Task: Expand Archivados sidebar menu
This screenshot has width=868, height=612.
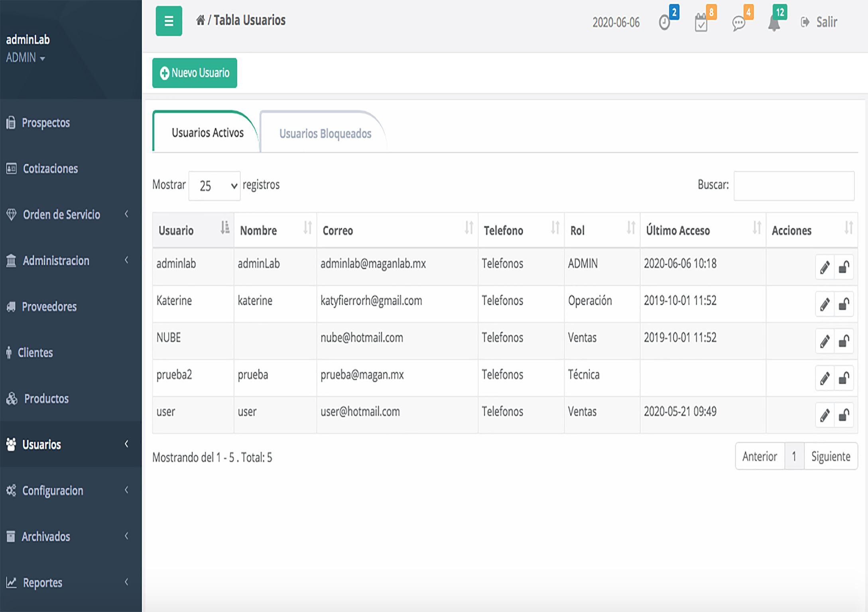Action: pyautogui.click(x=71, y=536)
